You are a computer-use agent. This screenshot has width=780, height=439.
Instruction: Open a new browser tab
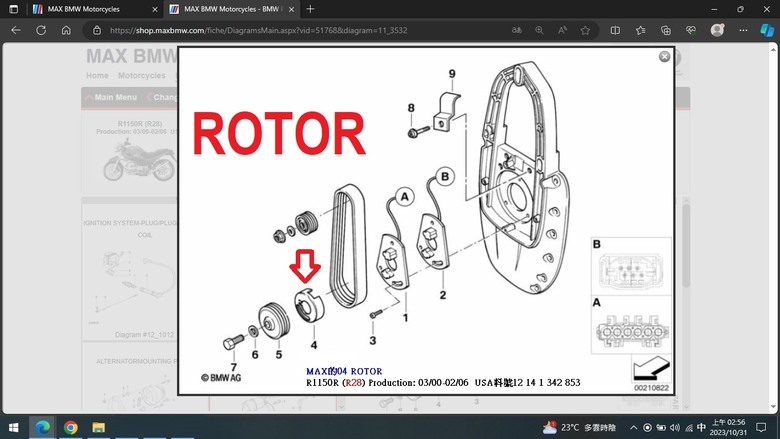pos(310,9)
